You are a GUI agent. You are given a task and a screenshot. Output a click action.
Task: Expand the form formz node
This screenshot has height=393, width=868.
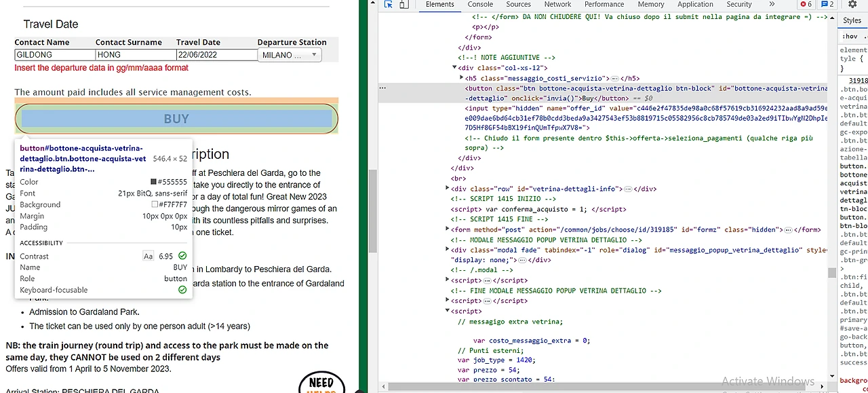coord(448,229)
